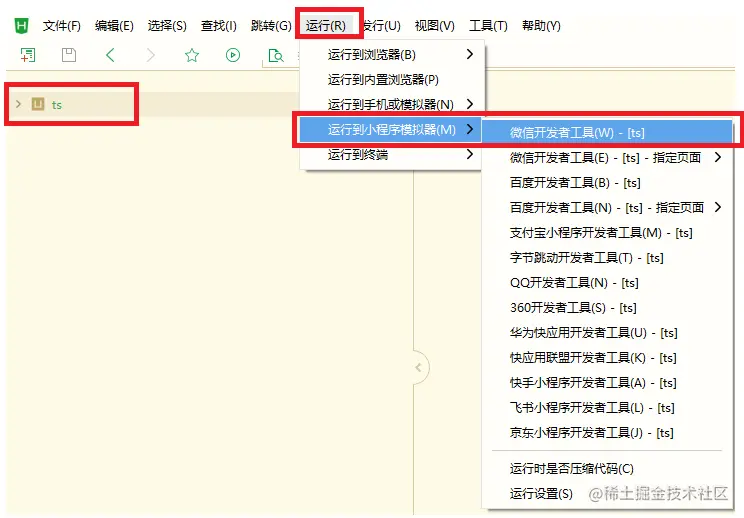Click the star bookmark toolbar icon

(192, 55)
